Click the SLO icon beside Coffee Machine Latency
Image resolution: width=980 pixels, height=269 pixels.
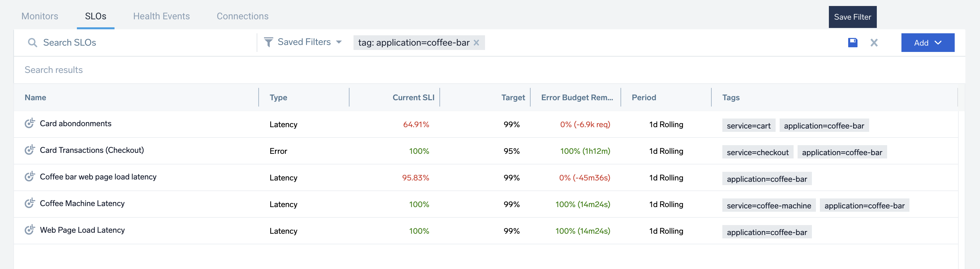point(30,203)
